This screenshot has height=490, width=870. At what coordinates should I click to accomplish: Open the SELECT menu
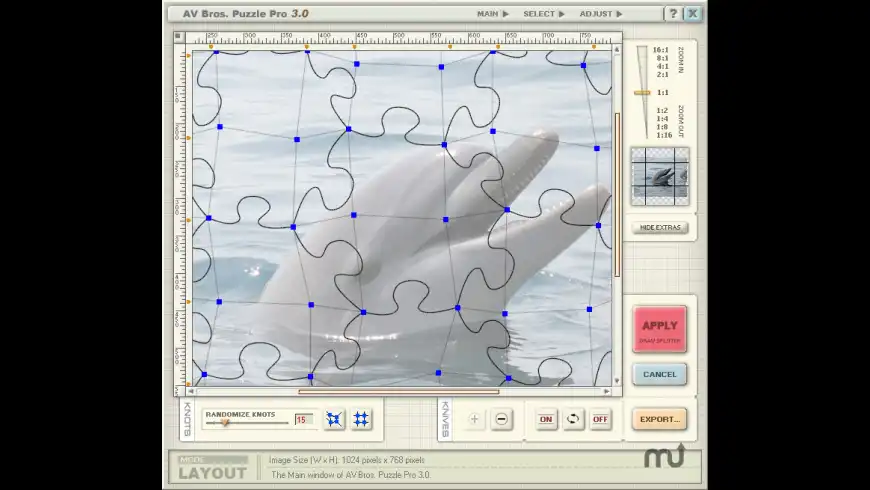[544, 14]
